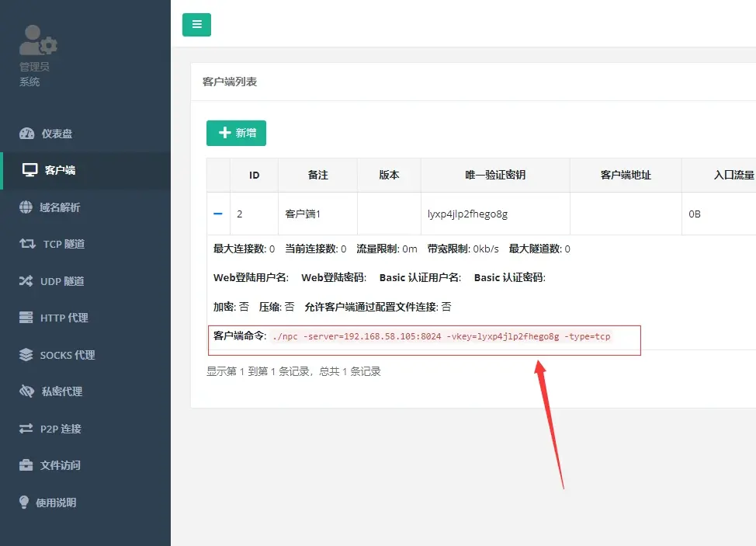Image resolution: width=756 pixels, height=546 pixels.
Task: Collapse the expanded client row details
Action: (x=218, y=214)
